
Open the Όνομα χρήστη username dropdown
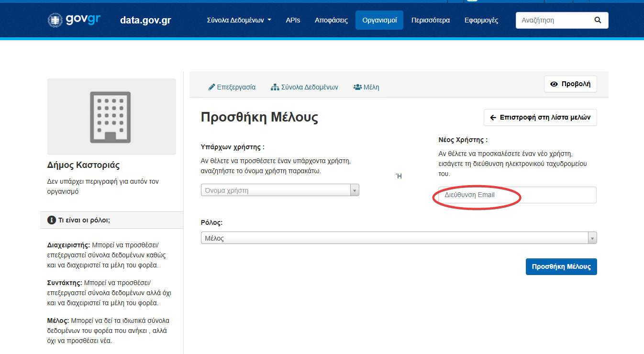coord(280,190)
